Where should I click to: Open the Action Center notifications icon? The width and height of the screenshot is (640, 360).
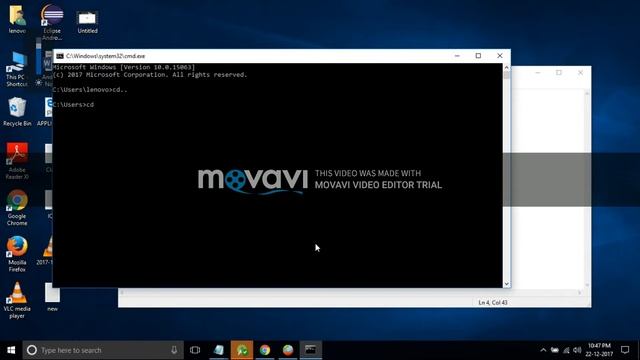pos(625,350)
